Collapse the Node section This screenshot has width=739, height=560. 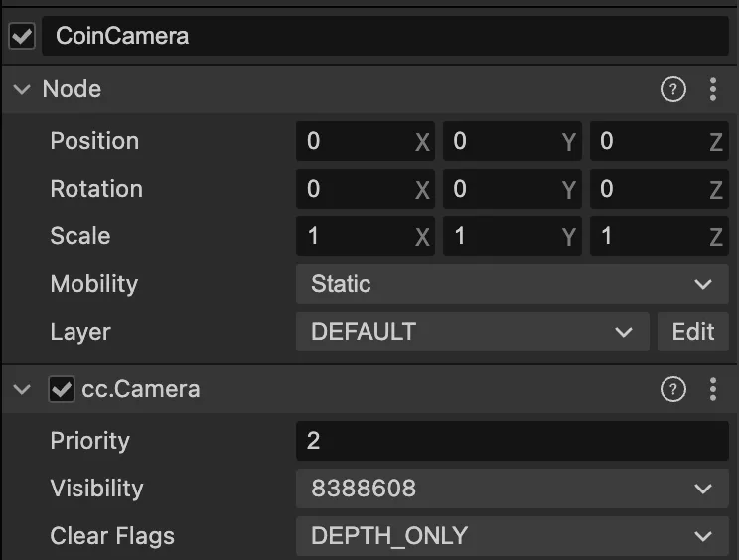pyautogui.click(x=22, y=90)
